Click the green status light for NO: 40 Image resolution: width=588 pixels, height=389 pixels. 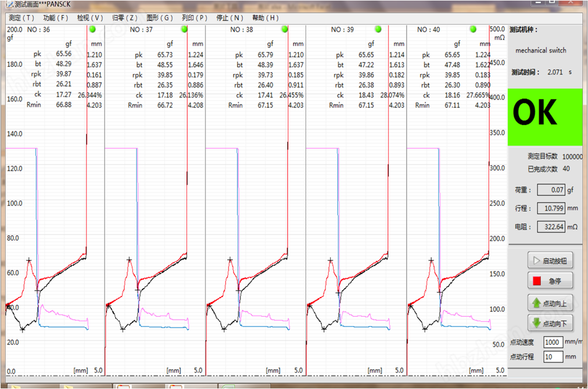point(473,29)
